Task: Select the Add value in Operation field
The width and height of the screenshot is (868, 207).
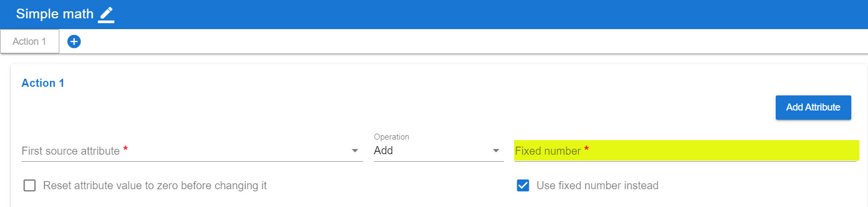Action: pyautogui.click(x=384, y=150)
